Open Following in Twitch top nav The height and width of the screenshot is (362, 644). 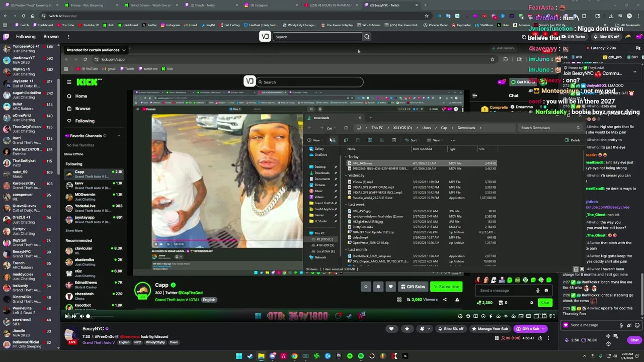click(x=26, y=37)
